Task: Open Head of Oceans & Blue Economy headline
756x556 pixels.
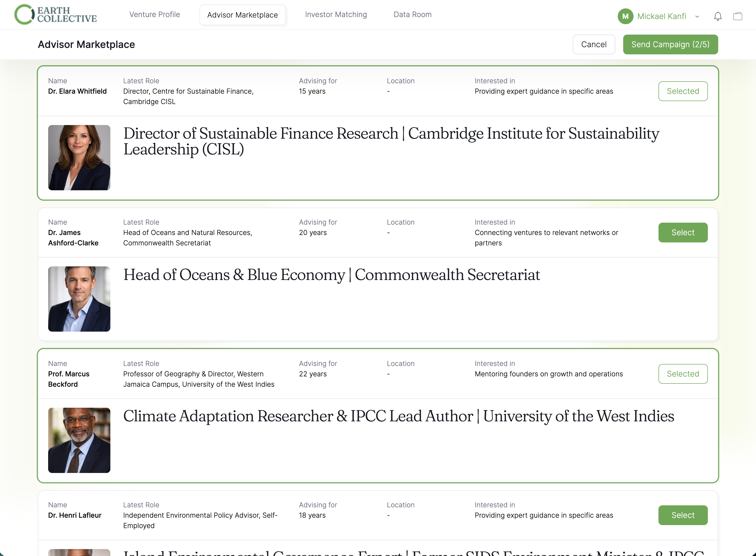Action: [x=331, y=275]
